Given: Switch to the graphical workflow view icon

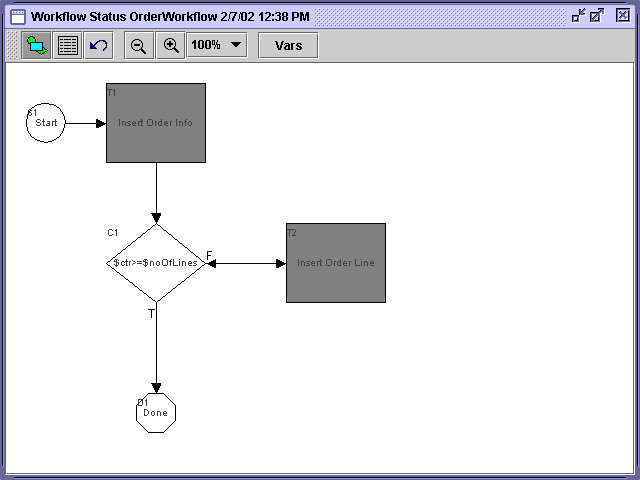Looking at the screenshot, I should click(x=36, y=45).
